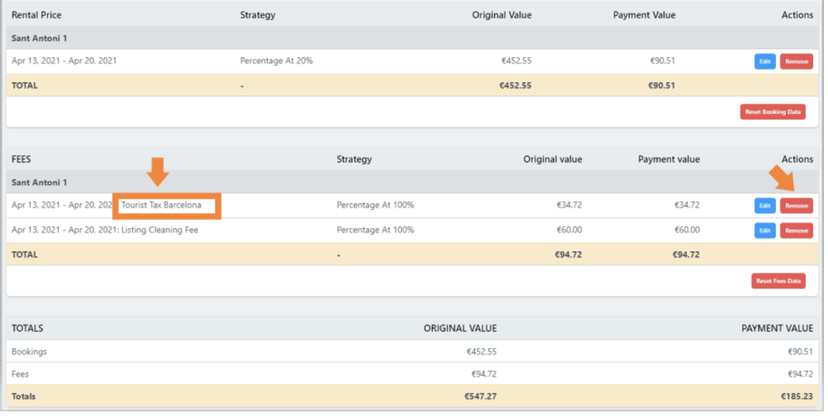This screenshot has width=828, height=416.
Task: Edit the Tourist Tax Barcelona fee
Action: 764,206
